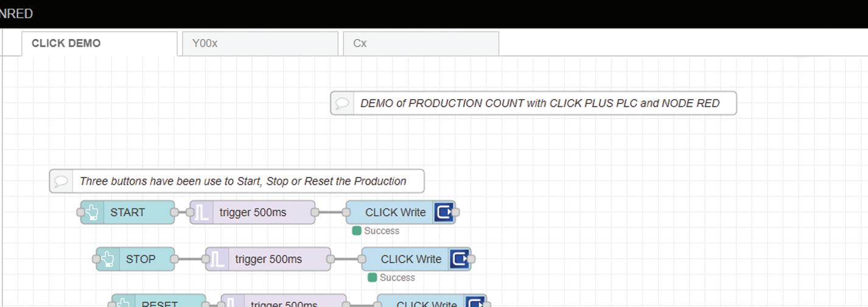Click input port of START row CLICK Write
The height and width of the screenshot is (307, 868).
point(346,212)
